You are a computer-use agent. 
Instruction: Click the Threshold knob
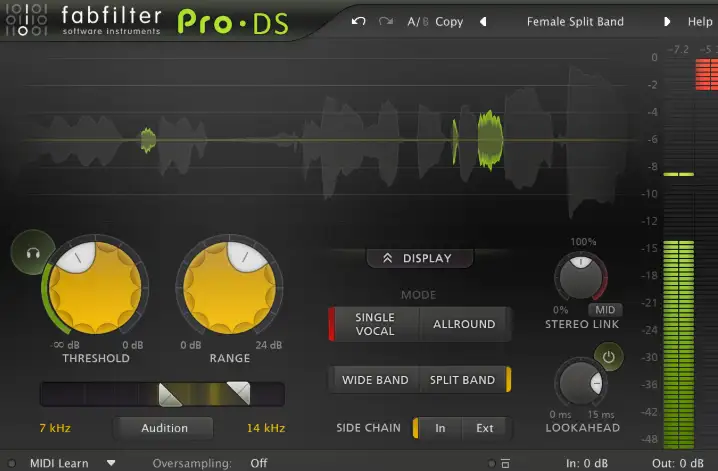95,287
